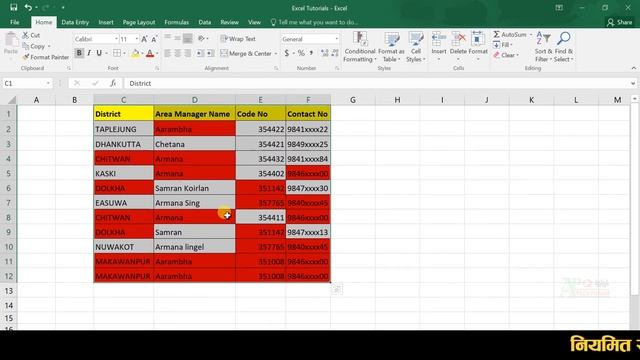Copy the selection to the clipboard
640x360 pixels.
click(x=34, y=46)
